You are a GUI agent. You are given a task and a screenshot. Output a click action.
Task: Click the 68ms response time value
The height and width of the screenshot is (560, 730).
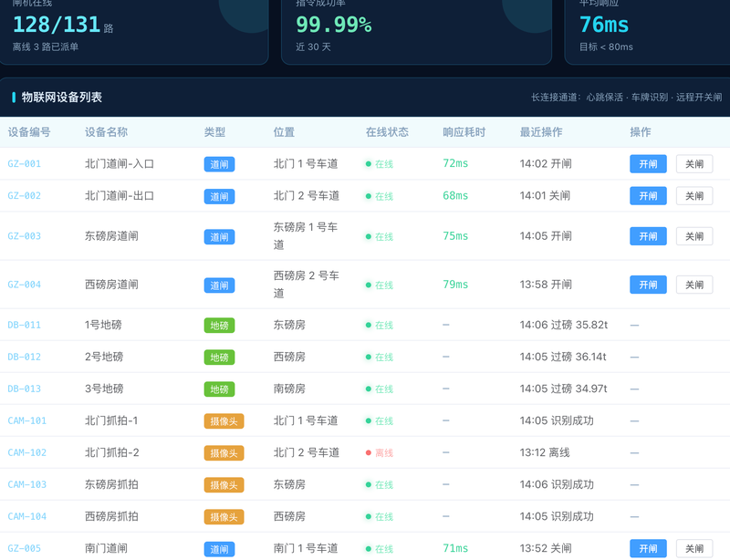coord(455,195)
